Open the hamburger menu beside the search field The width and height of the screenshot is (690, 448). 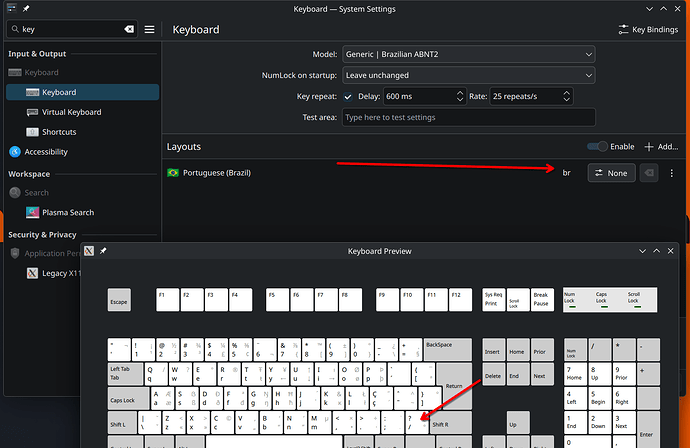(x=149, y=30)
